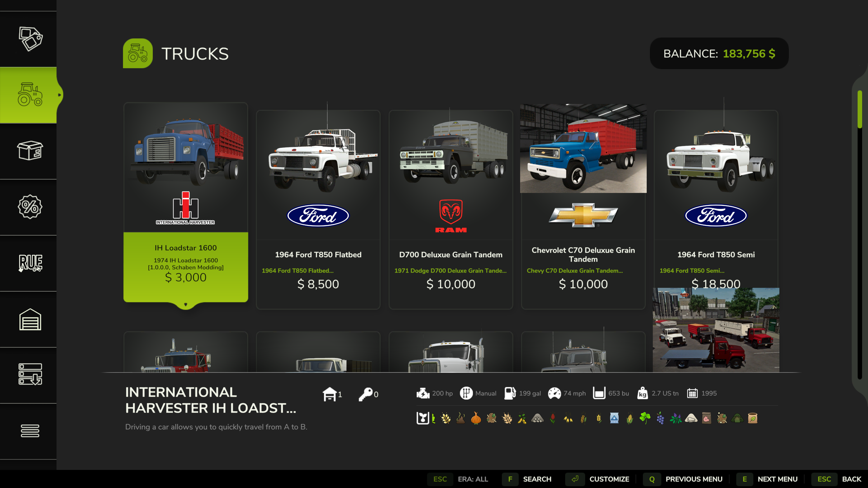Click the brown seed sack with leaf icon
Screen dimensions: 868x488
(x=753, y=418)
